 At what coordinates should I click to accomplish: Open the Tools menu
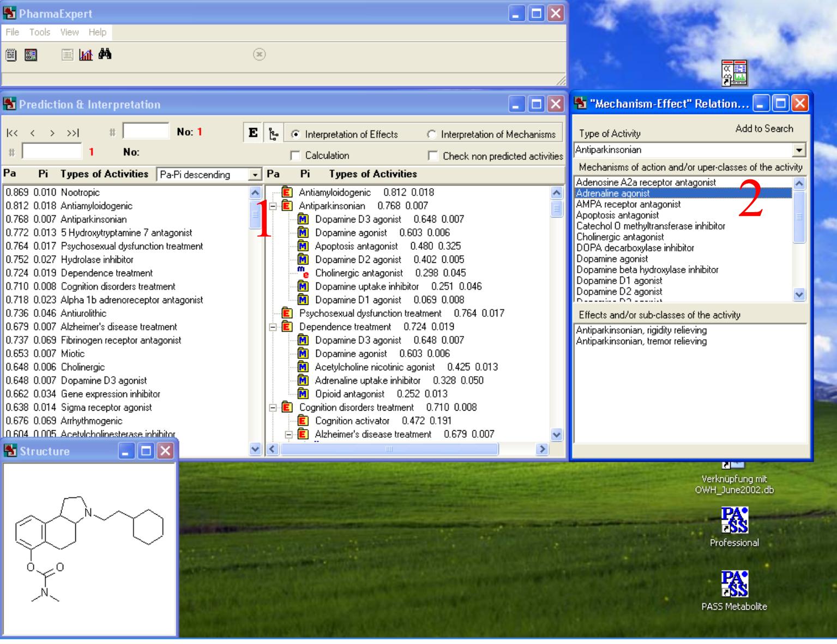pyautogui.click(x=40, y=32)
